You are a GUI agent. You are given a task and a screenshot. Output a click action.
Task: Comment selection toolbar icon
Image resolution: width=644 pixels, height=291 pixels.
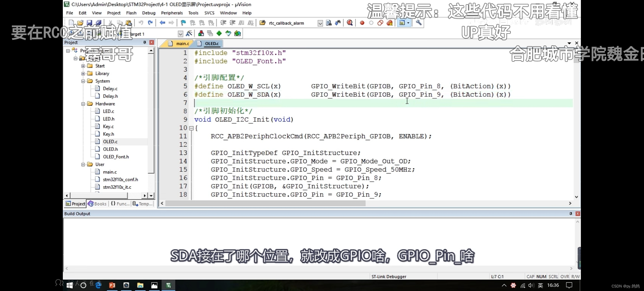(x=242, y=23)
